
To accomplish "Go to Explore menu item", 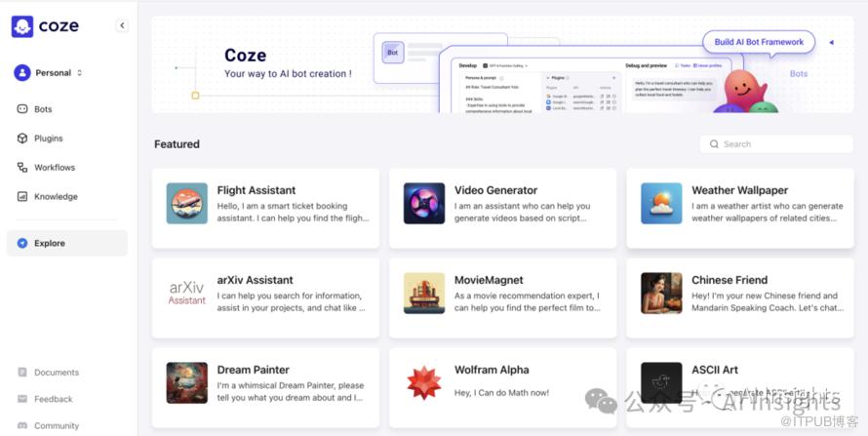I will pos(67,243).
